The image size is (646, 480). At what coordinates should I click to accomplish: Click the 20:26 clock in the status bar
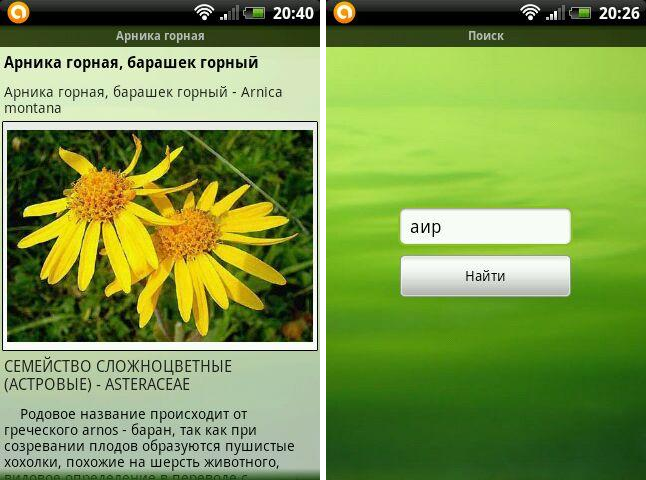619,13
